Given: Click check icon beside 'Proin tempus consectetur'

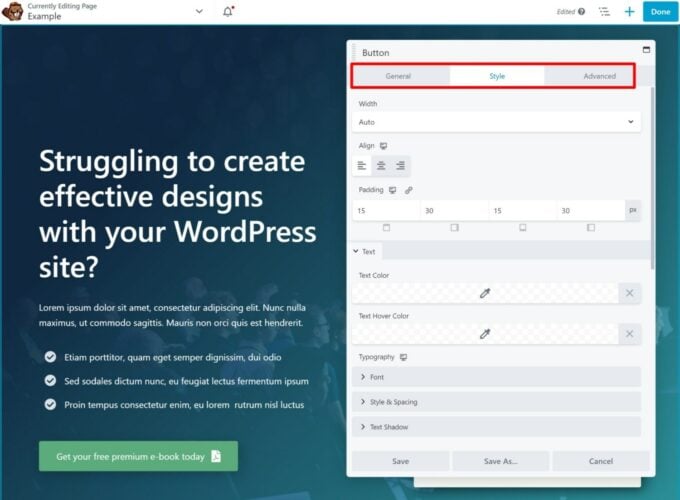Looking at the screenshot, I should coord(50,405).
